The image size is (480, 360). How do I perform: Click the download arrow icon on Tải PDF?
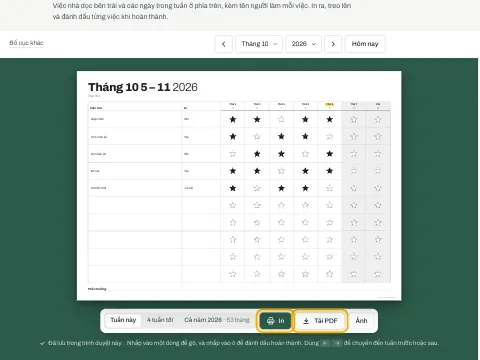(x=306, y=321)
